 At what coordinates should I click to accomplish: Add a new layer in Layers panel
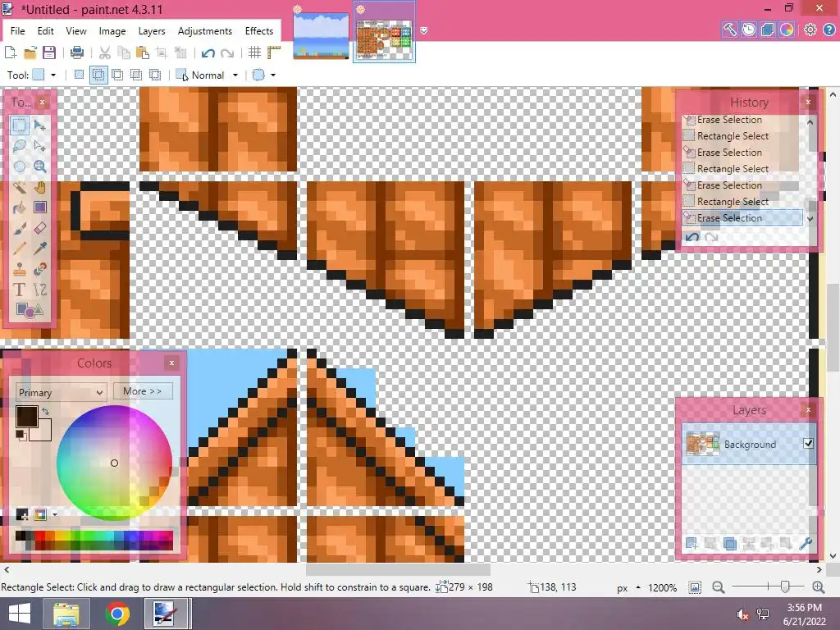(x=691, y=544)
